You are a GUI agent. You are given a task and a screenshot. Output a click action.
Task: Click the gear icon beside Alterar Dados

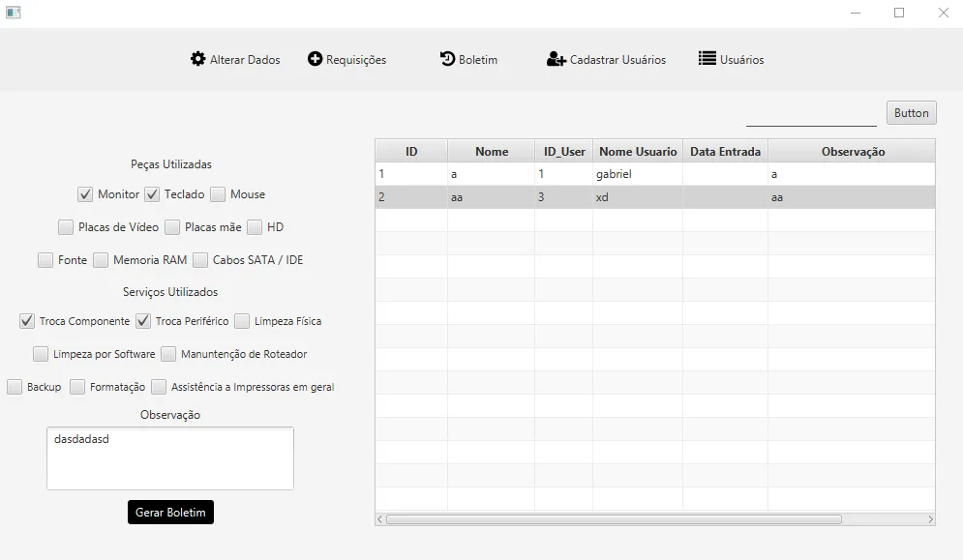[197, 59]
